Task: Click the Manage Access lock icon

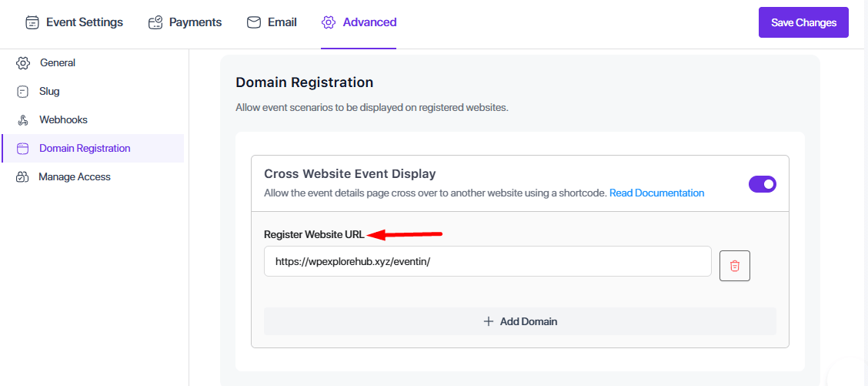Action: [23, 177]
